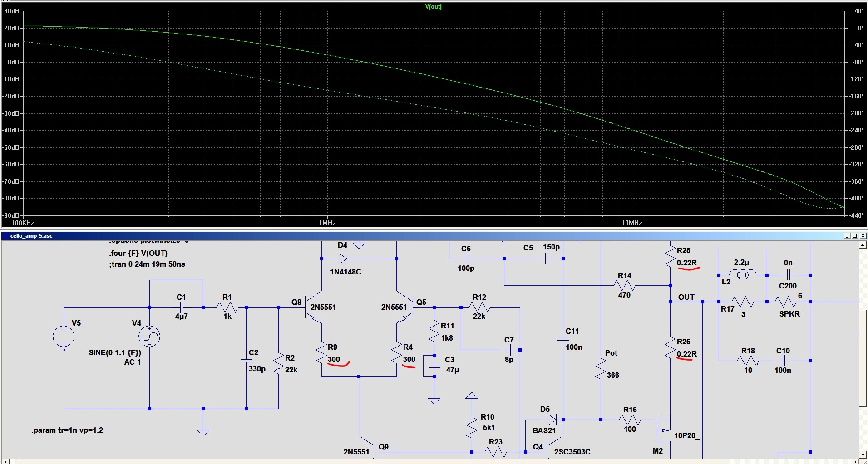Click the 0° phase axis label
This screenshot has height=464, width=868.
(x=861, y=28)
